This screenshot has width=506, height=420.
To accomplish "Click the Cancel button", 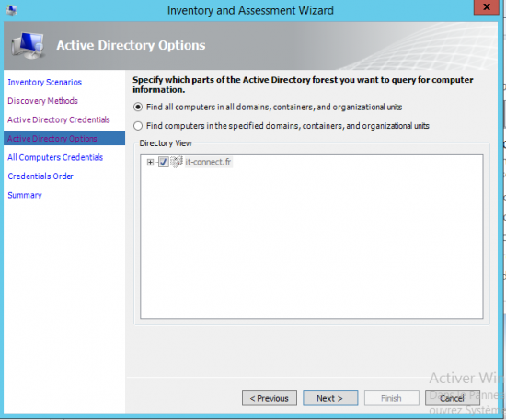I will pyautogui.click(x=452, y=398).
